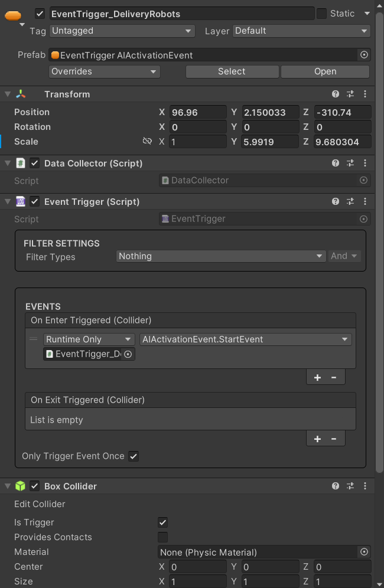The height and width of the screenshot is (588, 384).
Task: Open Data Collector three-dot menu
Action: point(365,163)
